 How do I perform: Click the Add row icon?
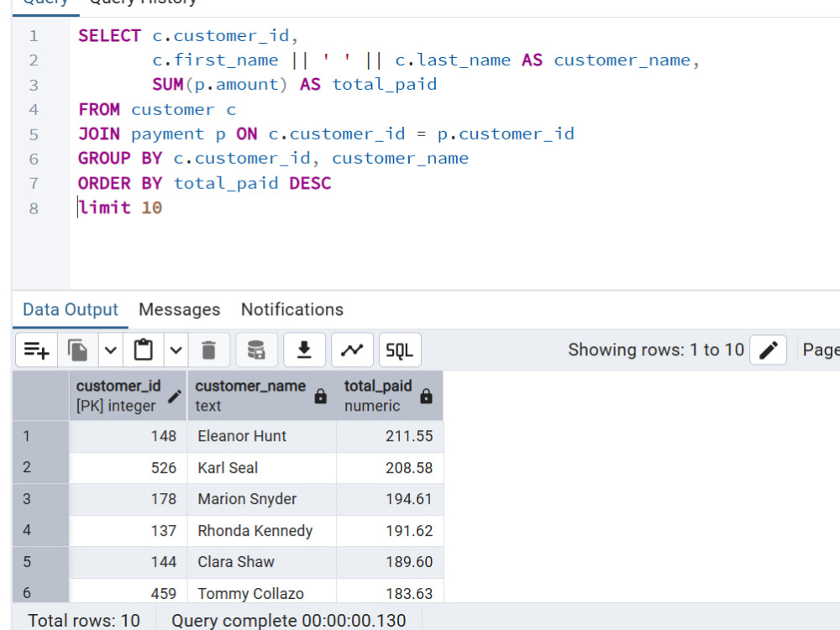coord(36,350)
